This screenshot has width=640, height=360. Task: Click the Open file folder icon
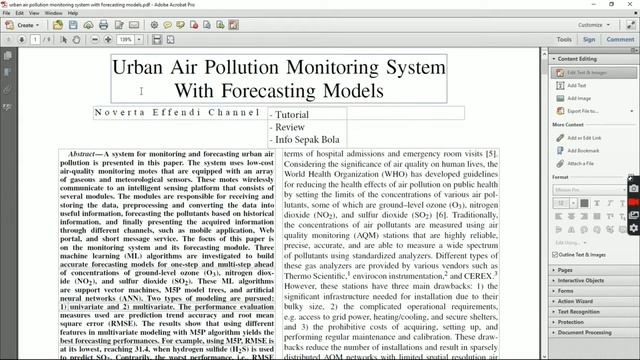58,25
